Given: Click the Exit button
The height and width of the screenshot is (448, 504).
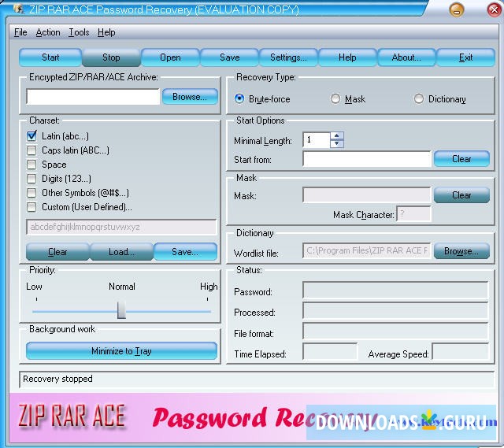Looking at the screenshot, I should pyautogui.click(x=465, y=57).
